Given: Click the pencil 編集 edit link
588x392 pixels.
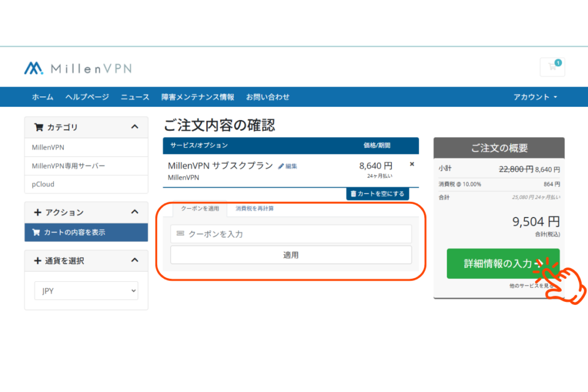Looking at the screenshot, I should (288, 166).
